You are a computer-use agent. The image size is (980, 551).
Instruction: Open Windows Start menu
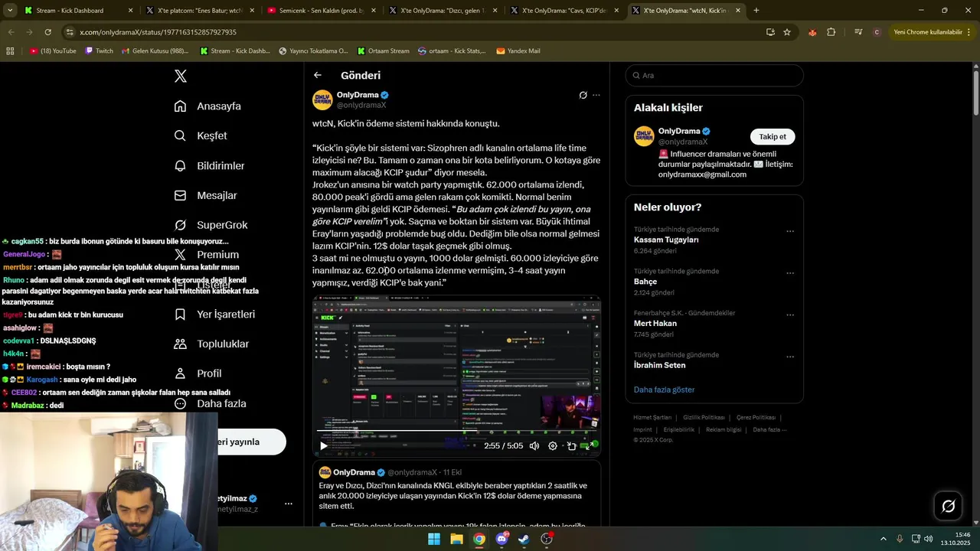(433, 539)
